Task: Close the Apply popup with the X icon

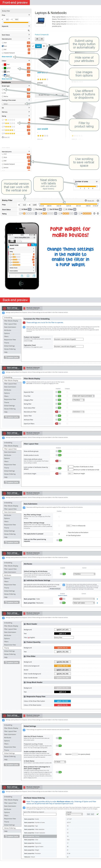Action: (x=44, y=46)
